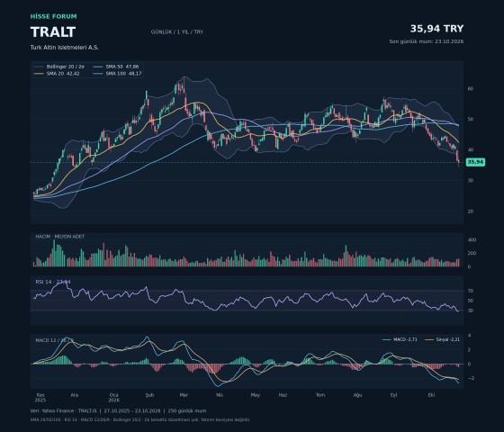The image size is (504, 432).
Task: Click the Oca 2026 month label
Action: click(113, 397)
